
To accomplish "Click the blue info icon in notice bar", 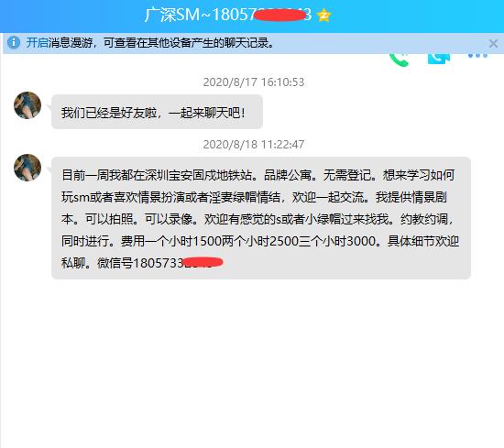I will click(14, 42).
